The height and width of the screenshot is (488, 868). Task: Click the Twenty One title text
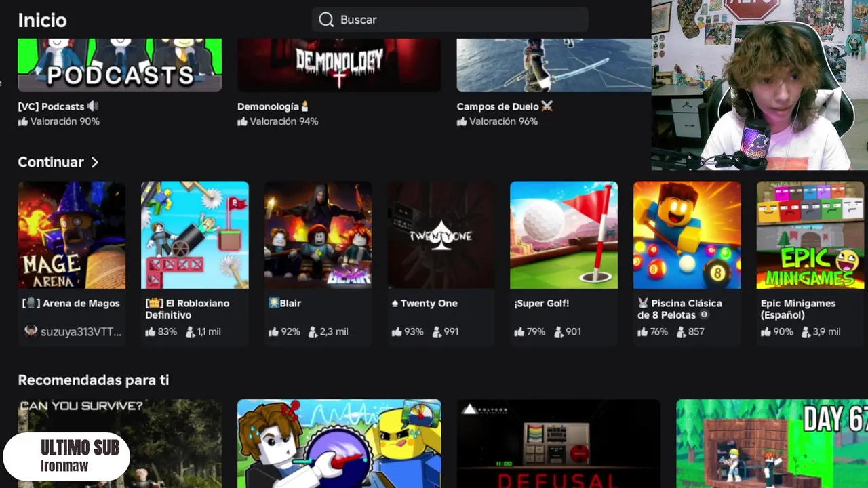425,303
